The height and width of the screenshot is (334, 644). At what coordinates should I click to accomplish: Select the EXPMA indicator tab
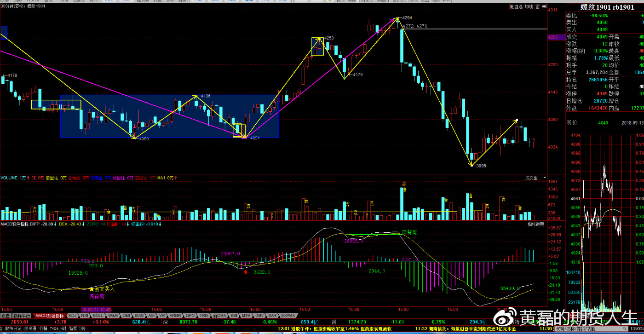(288, 316)
